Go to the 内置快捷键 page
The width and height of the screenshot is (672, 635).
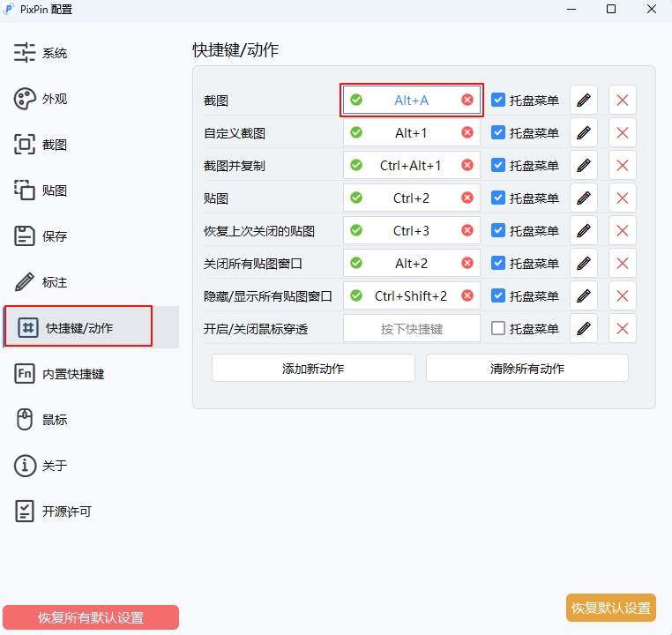tap(72, 374)
